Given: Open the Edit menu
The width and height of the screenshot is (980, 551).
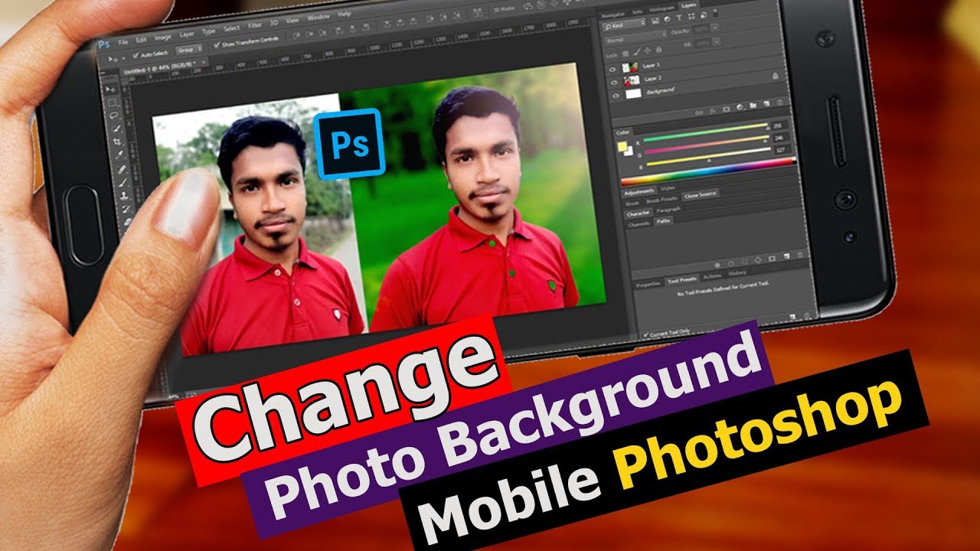Looking at the screenshot, I should (141, 41).
